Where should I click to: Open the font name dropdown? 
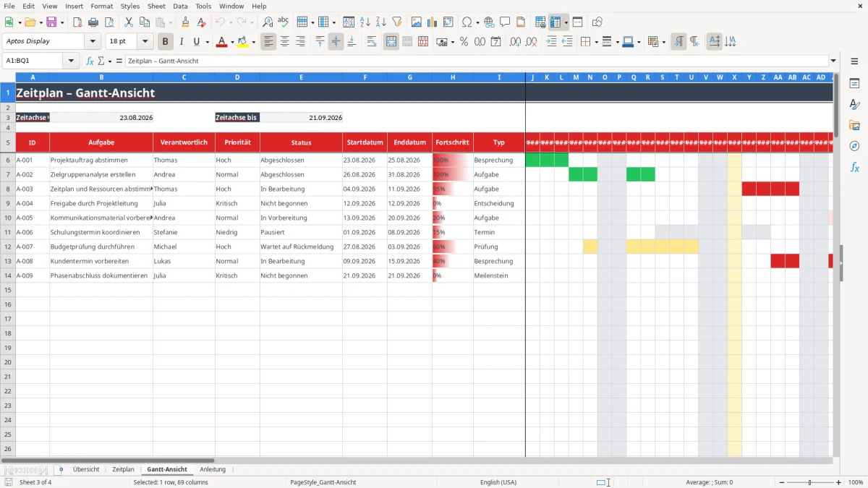tap(93, 42)
